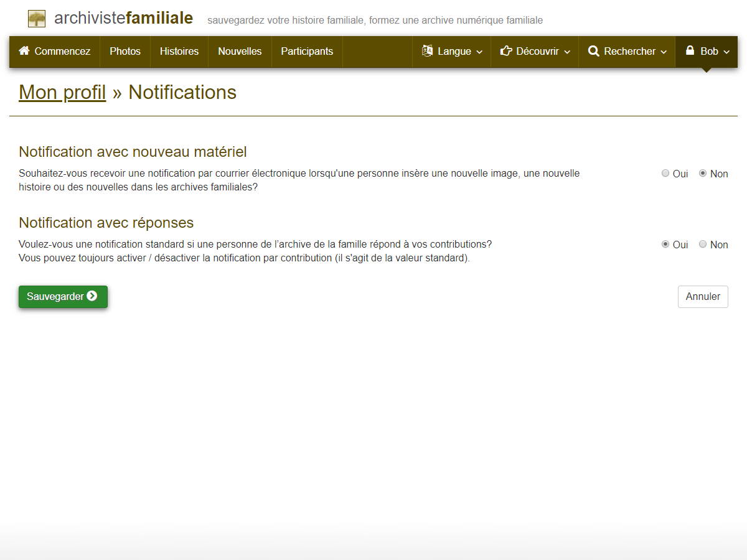747x560 pixels.
Task: Click the language translate icon
Action: tap(427, 51)
